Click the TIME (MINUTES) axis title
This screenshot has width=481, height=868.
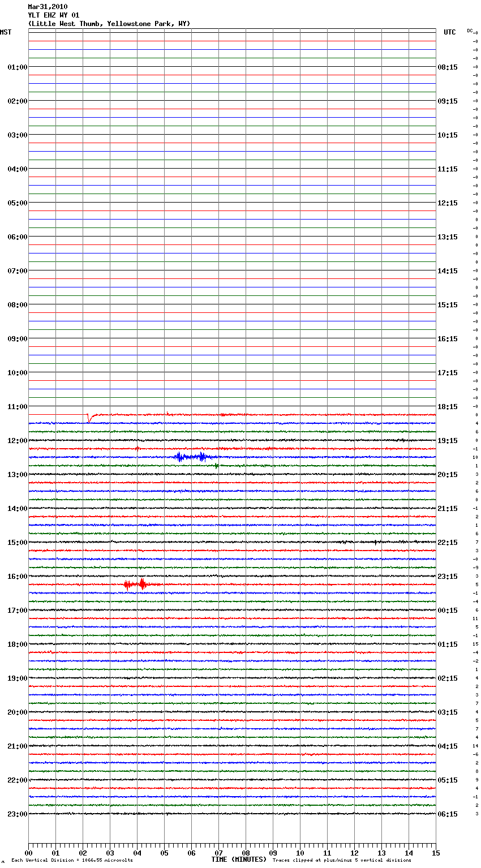click(x=239, y=860)
